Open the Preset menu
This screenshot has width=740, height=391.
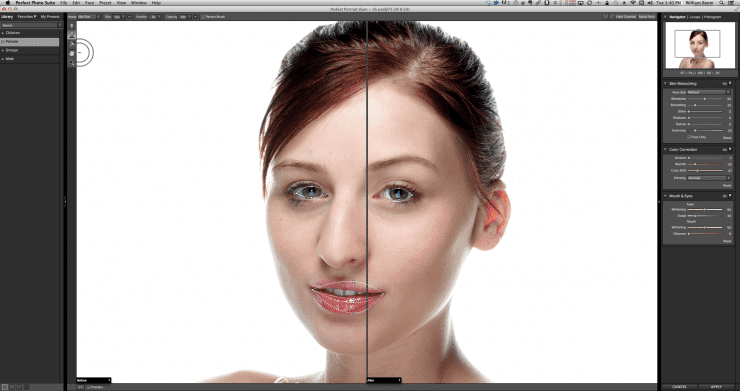coord(105,3)
